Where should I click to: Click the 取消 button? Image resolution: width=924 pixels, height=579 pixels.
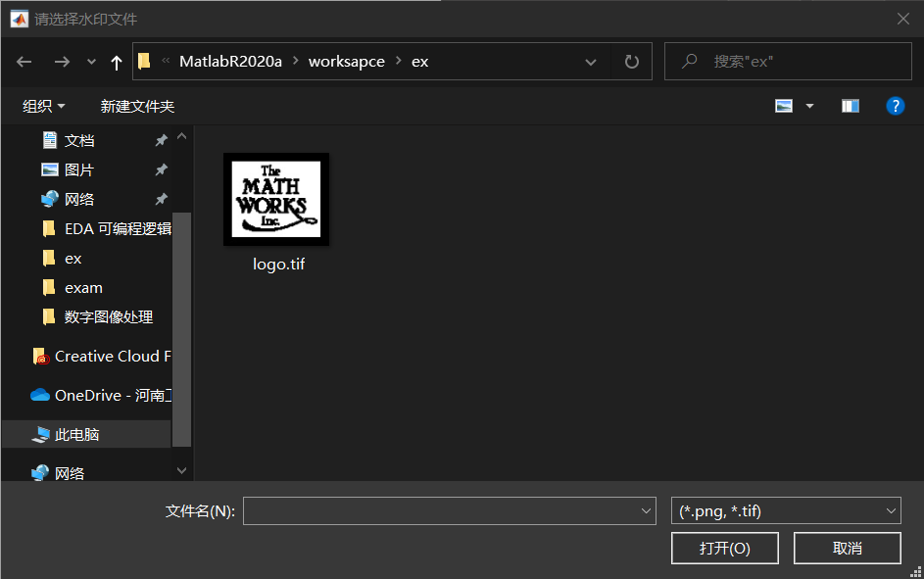(x=847, y=548)
